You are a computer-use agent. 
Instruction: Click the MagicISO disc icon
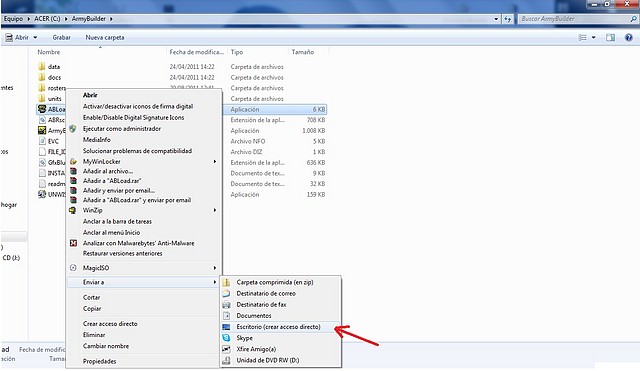[x=73, y=268]
